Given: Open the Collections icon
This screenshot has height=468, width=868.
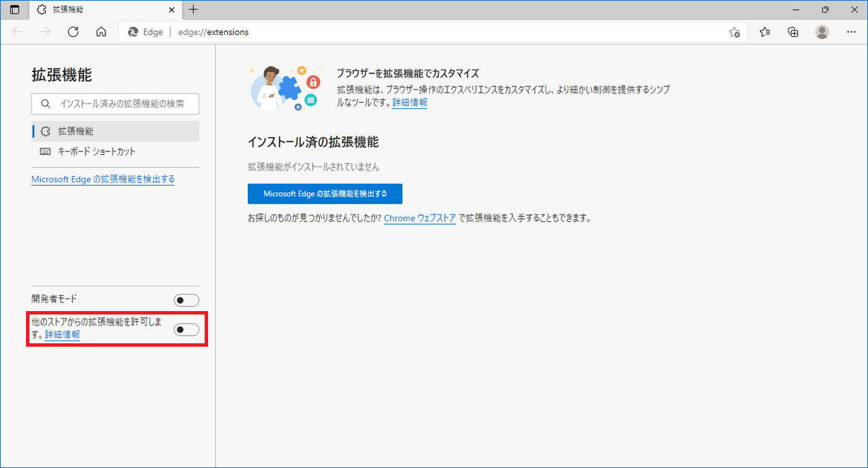Looking at the screenshot, I should (x=793, y=32).
